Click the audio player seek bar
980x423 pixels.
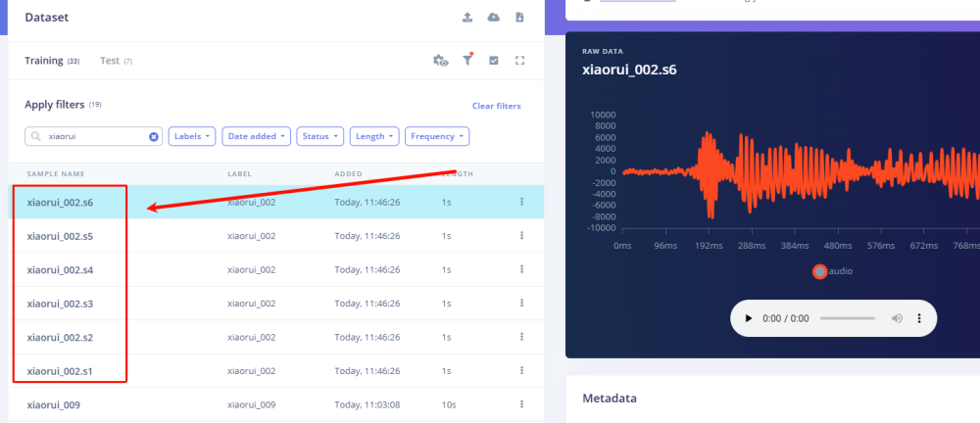pos(847,318)
